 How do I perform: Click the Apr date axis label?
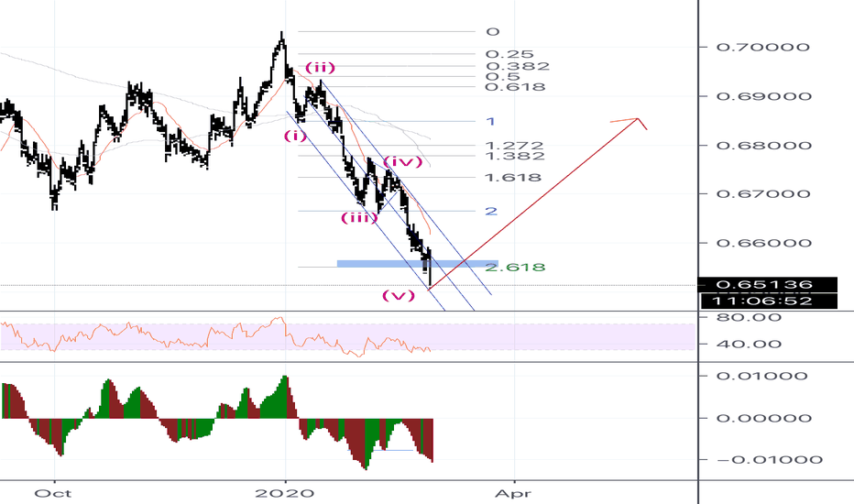point(513,494)
